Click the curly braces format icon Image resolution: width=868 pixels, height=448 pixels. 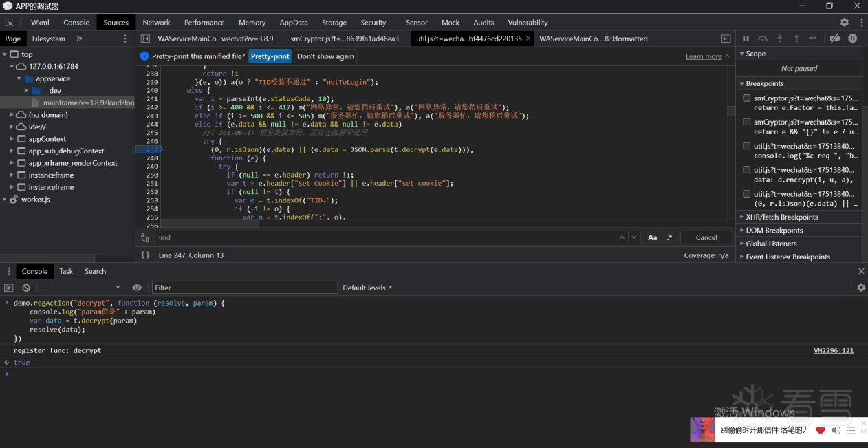(x=145, y=255)
